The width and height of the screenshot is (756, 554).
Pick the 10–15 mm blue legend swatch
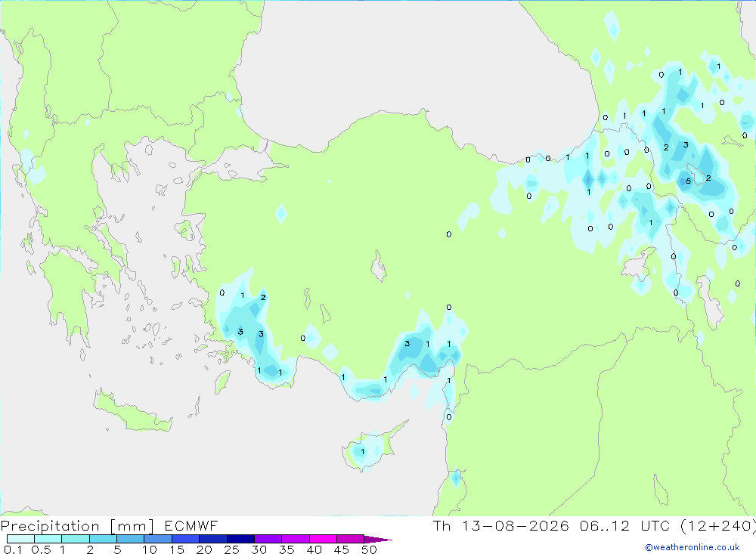[158, 539]
